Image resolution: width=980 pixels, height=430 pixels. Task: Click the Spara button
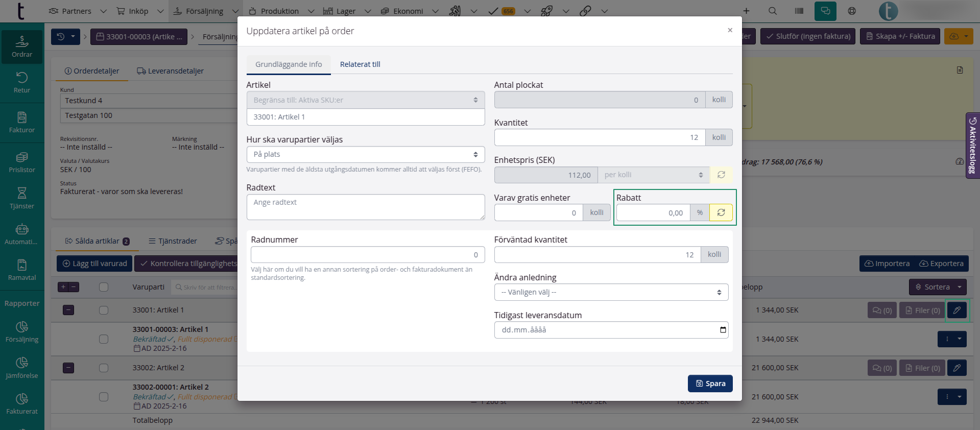pyautogui.click(x=710, y=384)
